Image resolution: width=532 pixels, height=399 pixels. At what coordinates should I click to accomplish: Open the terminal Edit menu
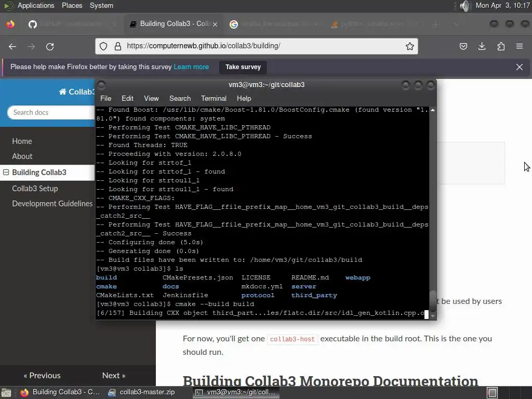pos(127,98)
